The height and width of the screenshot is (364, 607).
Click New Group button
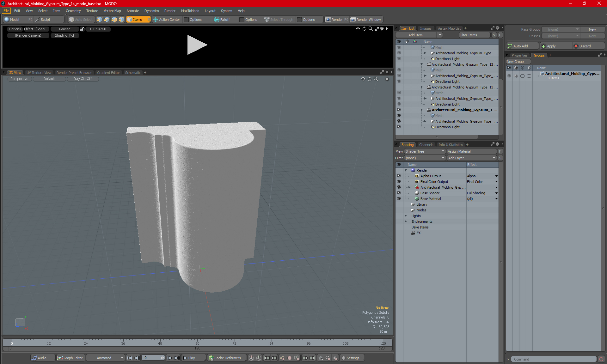(518, 62)
